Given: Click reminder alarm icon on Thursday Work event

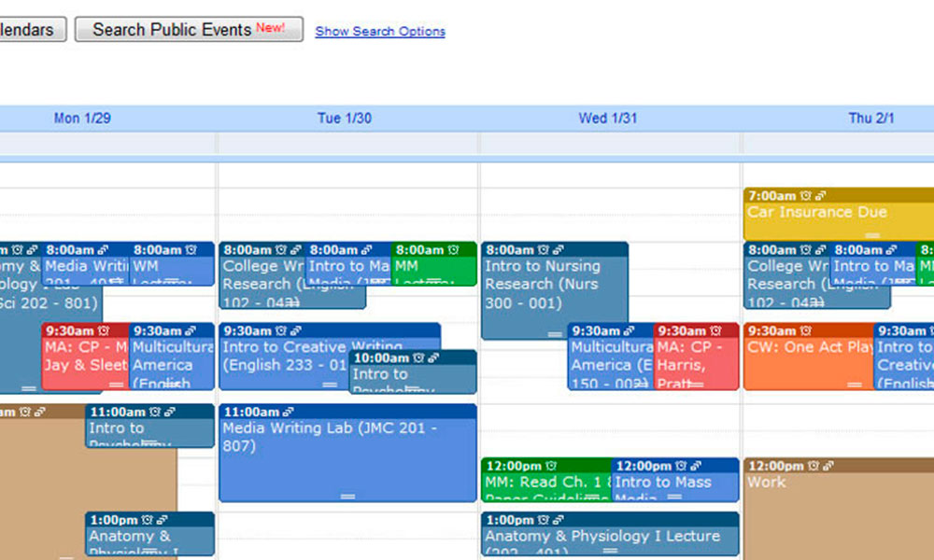Looking at the screenshot, I should tap(814, 466).
